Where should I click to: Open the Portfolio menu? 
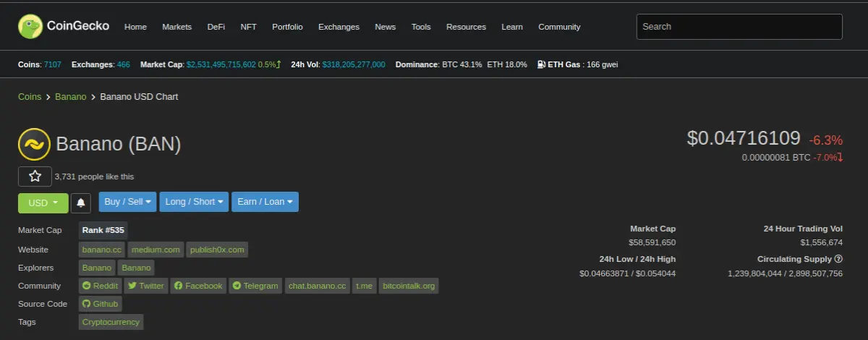click(287, 27)
